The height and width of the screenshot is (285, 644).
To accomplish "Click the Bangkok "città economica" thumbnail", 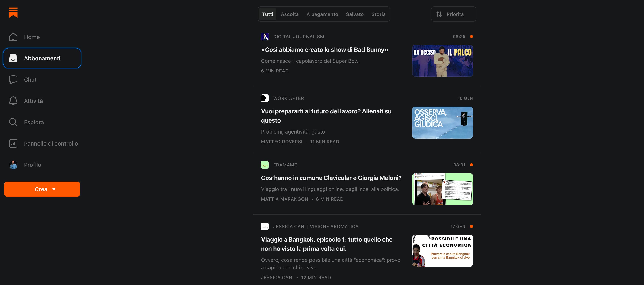I will point(442,251).
